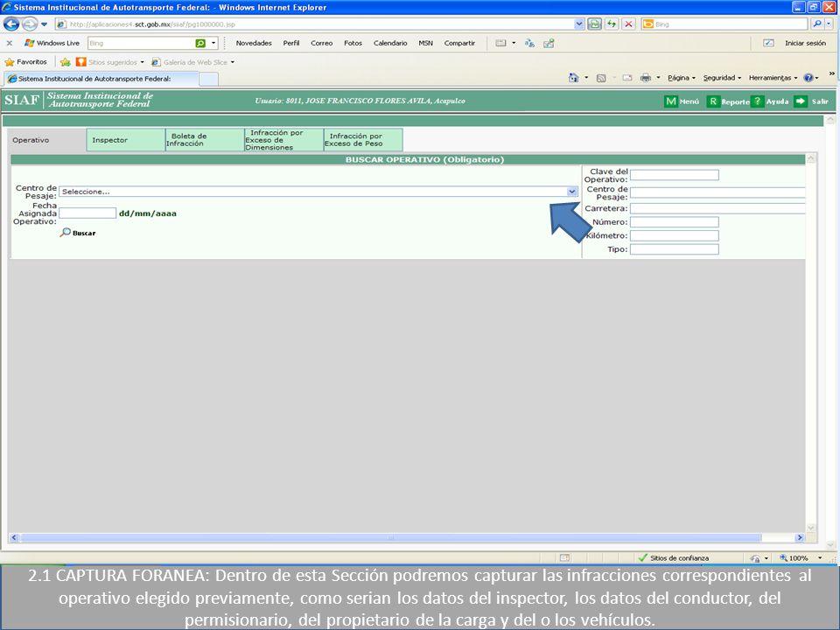This screenshot has width=840, height=630.
Task: Click the translate icon in Live toolbar
Action: coord(529,44)
